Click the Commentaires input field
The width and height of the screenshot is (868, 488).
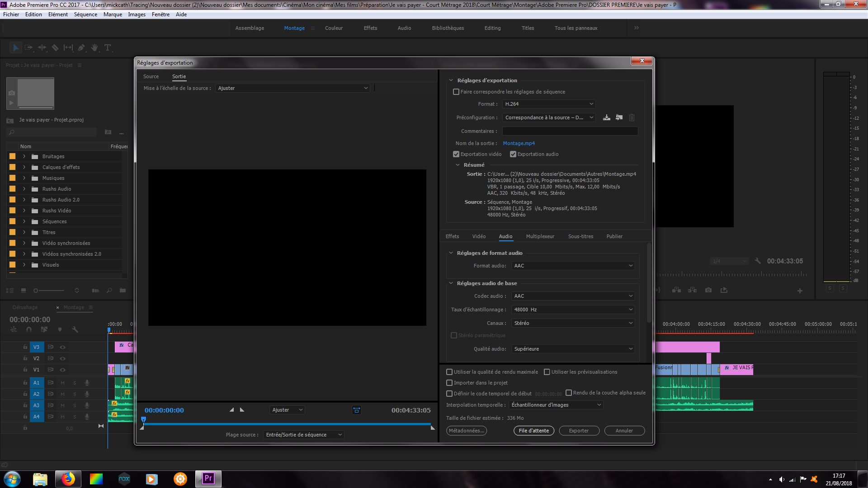point(570,131)
